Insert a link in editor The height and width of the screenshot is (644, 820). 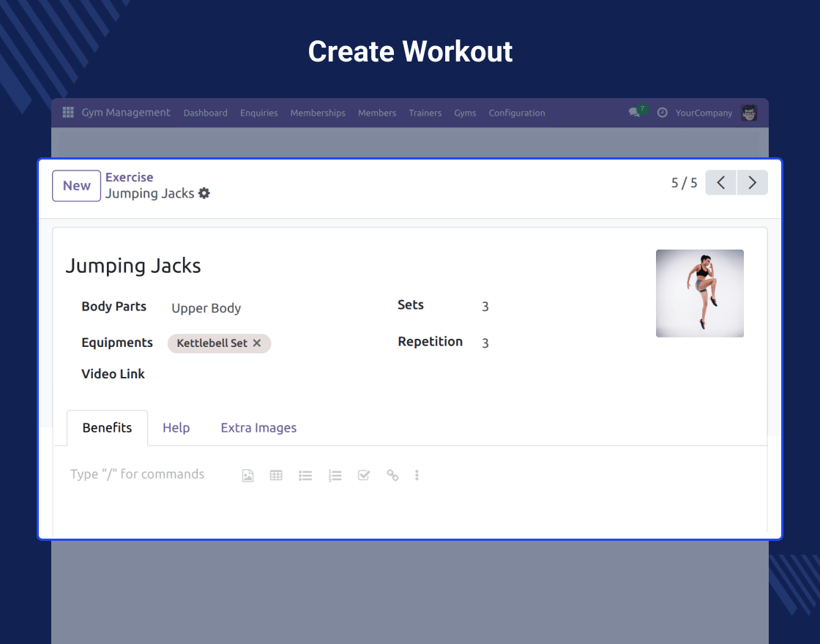click(392, 475)
